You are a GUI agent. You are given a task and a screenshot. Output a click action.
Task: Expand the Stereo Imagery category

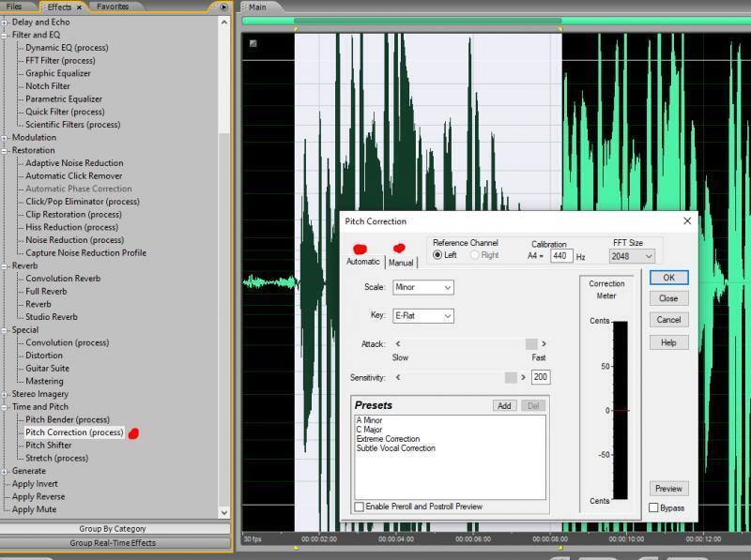point(5,394)
